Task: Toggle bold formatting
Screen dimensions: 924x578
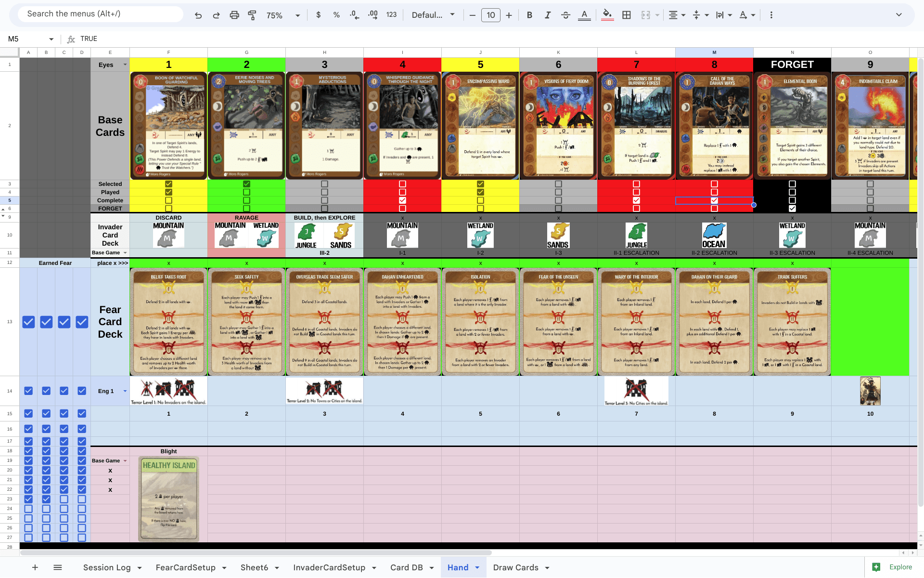Action: 529,15
